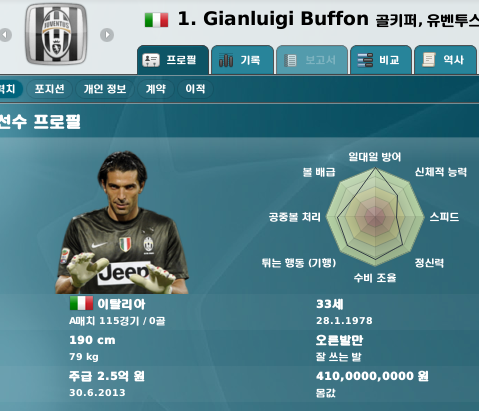Open the 비교 comparison tab

(381, 60)
